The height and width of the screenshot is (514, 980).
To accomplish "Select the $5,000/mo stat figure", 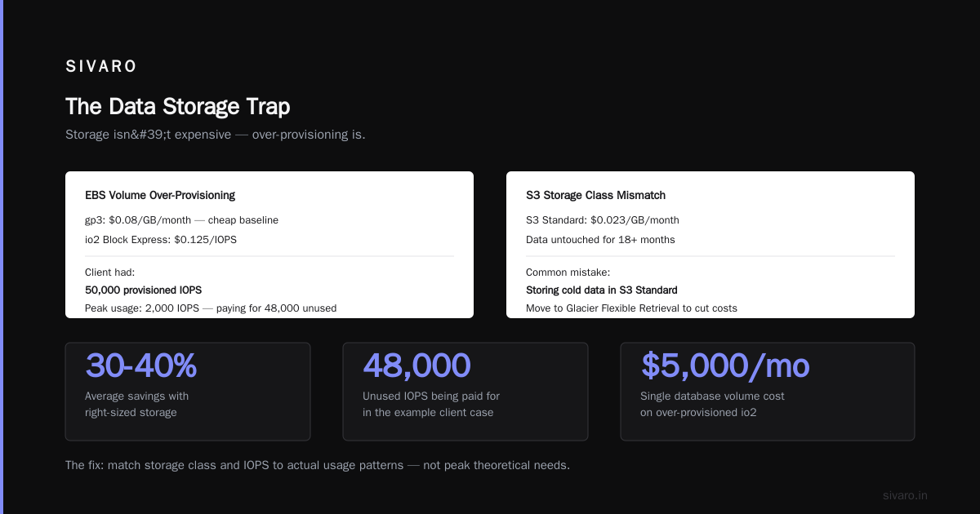I will point(724,366).
